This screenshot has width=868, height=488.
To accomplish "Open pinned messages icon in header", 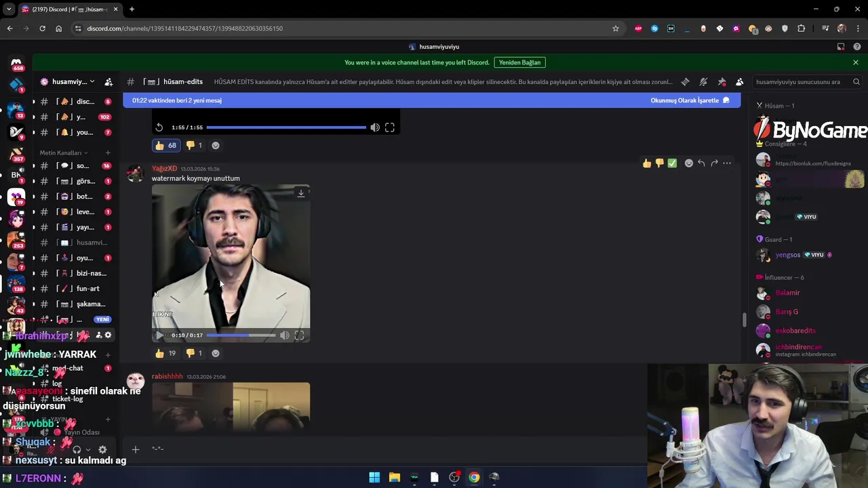I will pyautogui.click(x=722, y=82).
